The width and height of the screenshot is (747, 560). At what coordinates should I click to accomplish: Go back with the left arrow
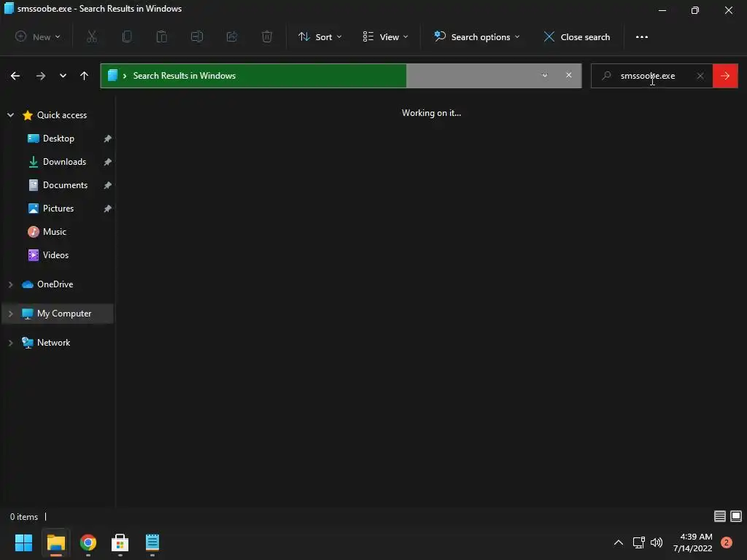(x=15, y=76)
